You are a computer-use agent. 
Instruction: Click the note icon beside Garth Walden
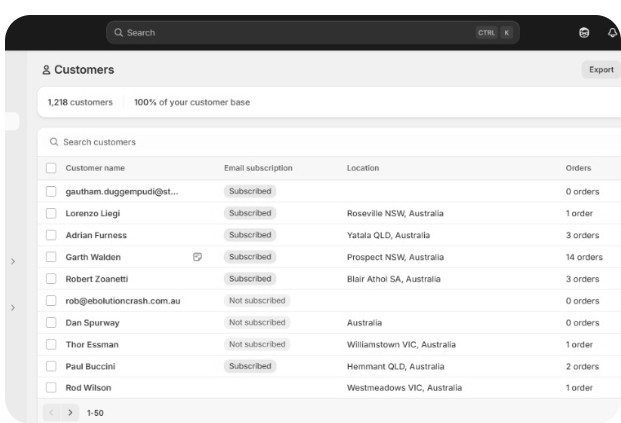(197, 257)
